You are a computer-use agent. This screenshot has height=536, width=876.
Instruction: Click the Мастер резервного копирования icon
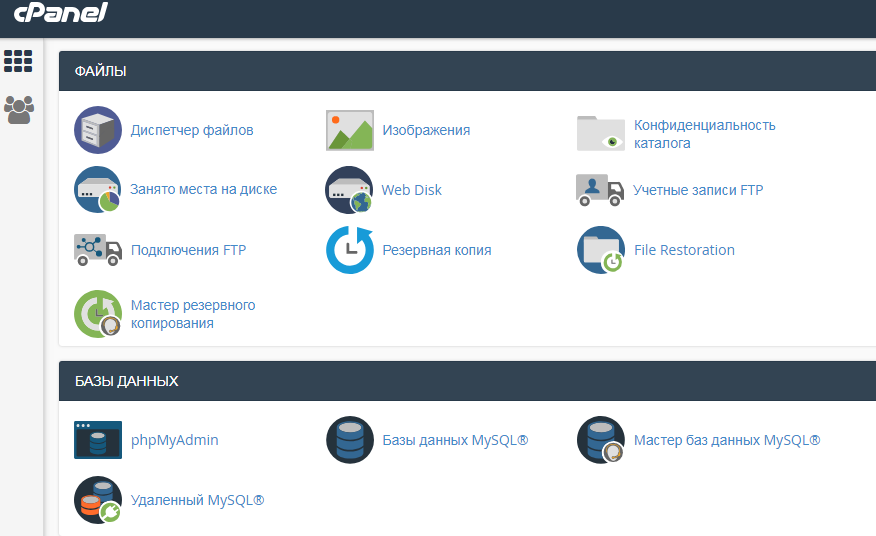tap(98, 314)
